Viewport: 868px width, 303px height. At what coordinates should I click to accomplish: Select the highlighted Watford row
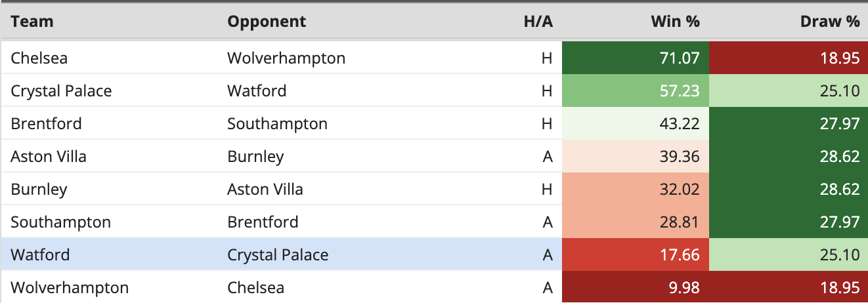click(434, 254)
